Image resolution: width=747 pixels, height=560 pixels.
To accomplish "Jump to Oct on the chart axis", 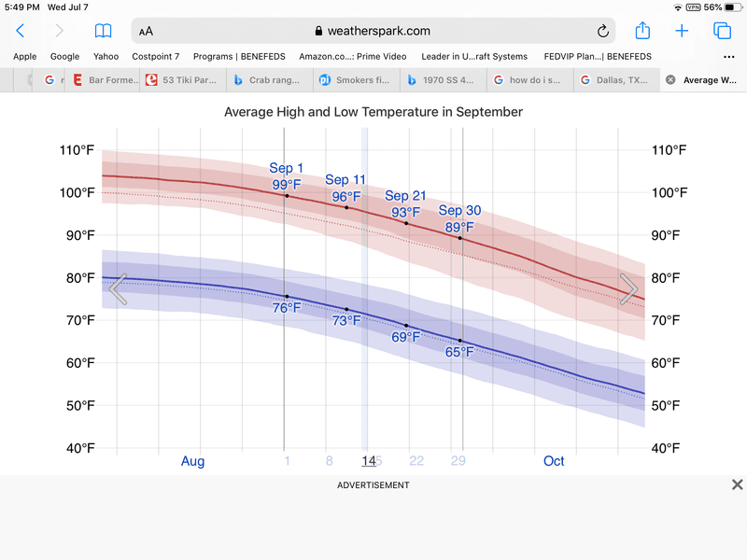I will [554, 461].
